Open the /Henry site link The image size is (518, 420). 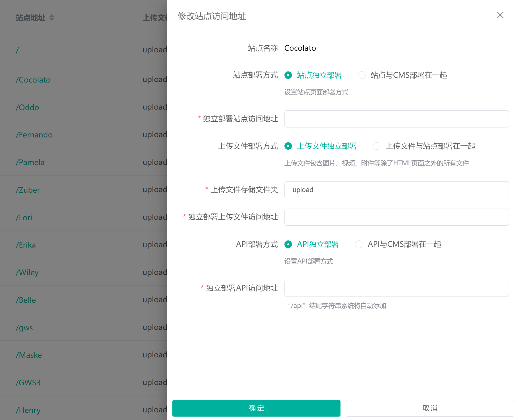[x=28, y=410]
